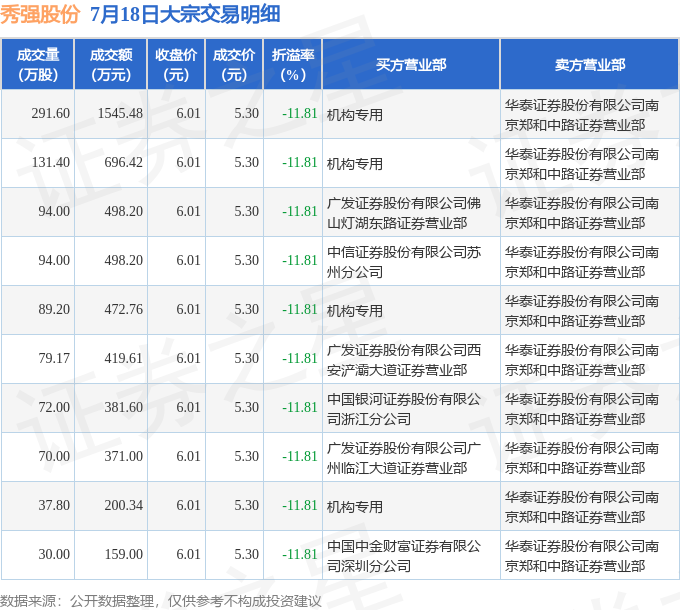Click the 折溢率(%) column header
This screenshot has width=680, height=610.
point(293,65)
